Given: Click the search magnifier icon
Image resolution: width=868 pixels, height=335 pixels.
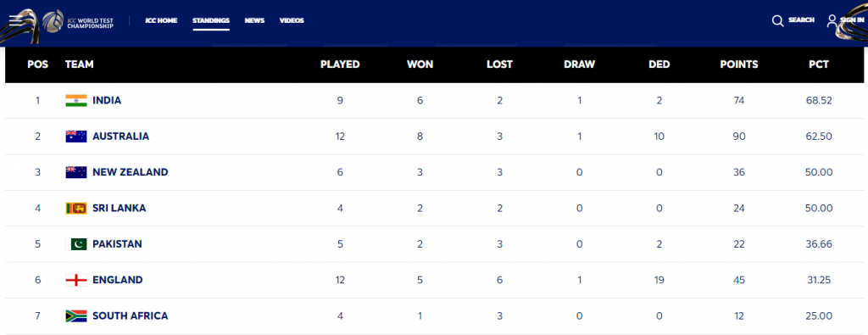Looking at the screenshot, I should tap(778, 20).
